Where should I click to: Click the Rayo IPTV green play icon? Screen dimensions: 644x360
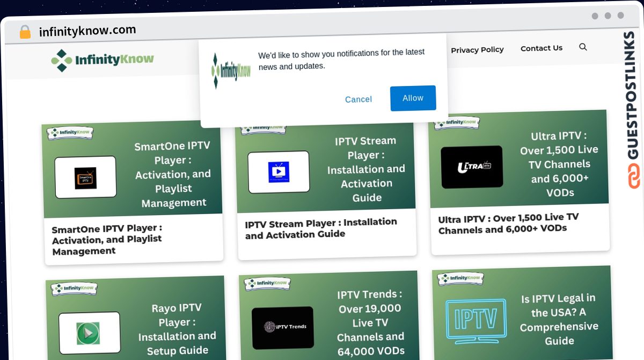89,333
